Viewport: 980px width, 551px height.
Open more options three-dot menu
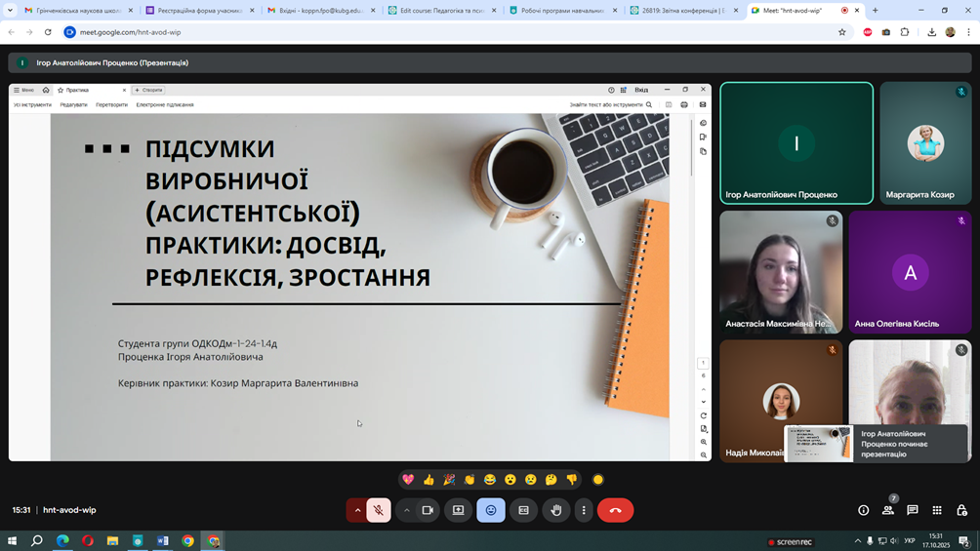click(584, 510)
